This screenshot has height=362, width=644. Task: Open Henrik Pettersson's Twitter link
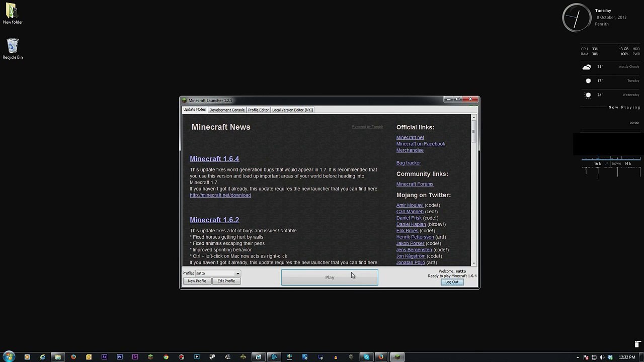[415, 237]
